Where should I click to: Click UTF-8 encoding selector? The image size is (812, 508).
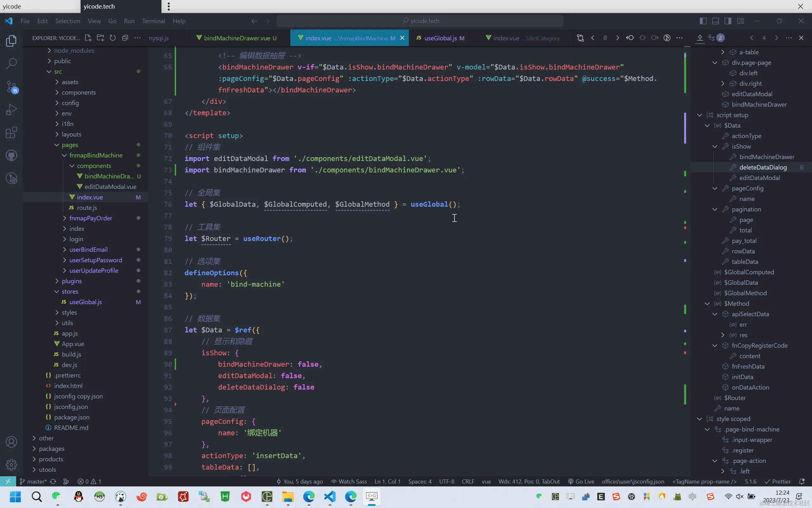pos(447,481)
